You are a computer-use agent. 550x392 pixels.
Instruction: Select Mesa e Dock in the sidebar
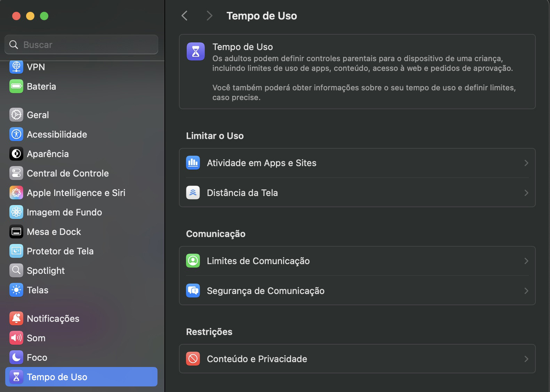[81, 231]
